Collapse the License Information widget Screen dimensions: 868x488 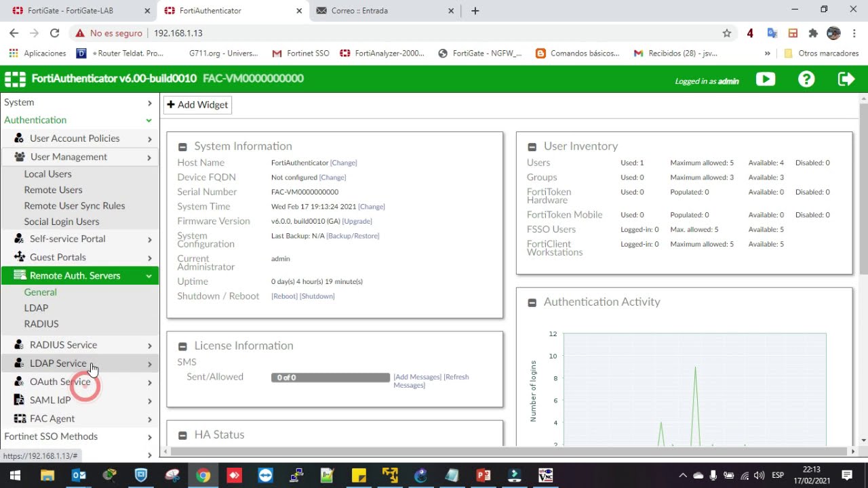pyautogui.click(x=182, y=346)
